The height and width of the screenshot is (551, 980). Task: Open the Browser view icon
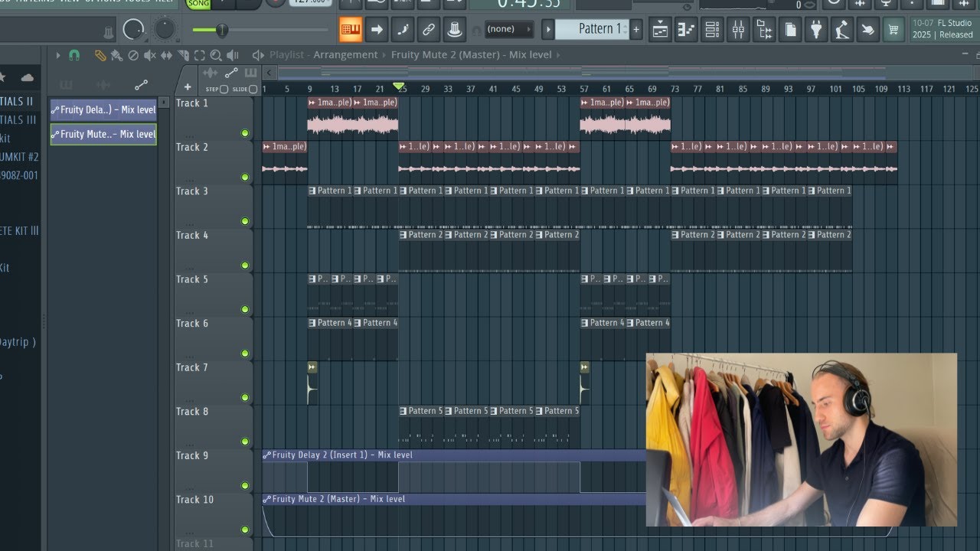click(764, 30)
